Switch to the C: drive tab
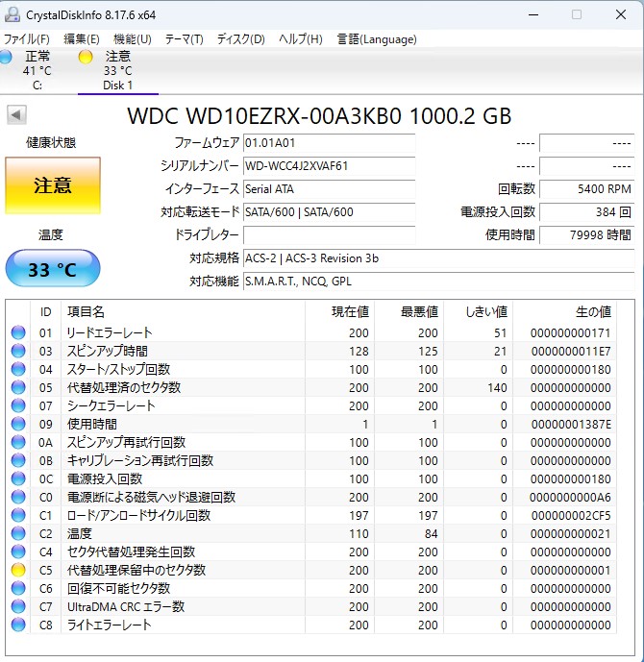Viewport: 644px width, 662px height. pos(37,70)
